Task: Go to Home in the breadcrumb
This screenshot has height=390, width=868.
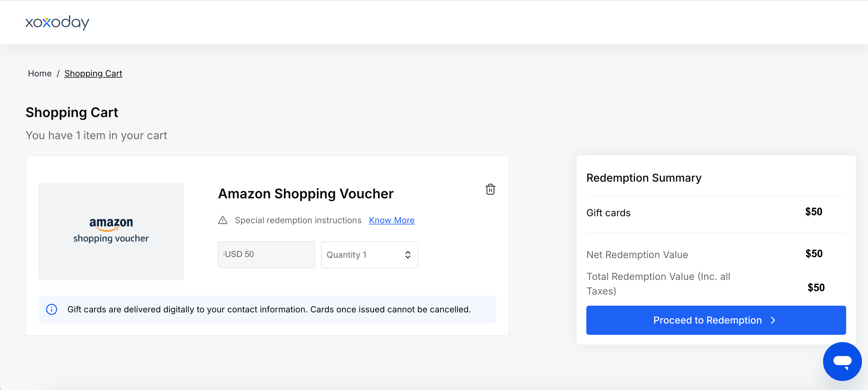Action: click(40, 73)
